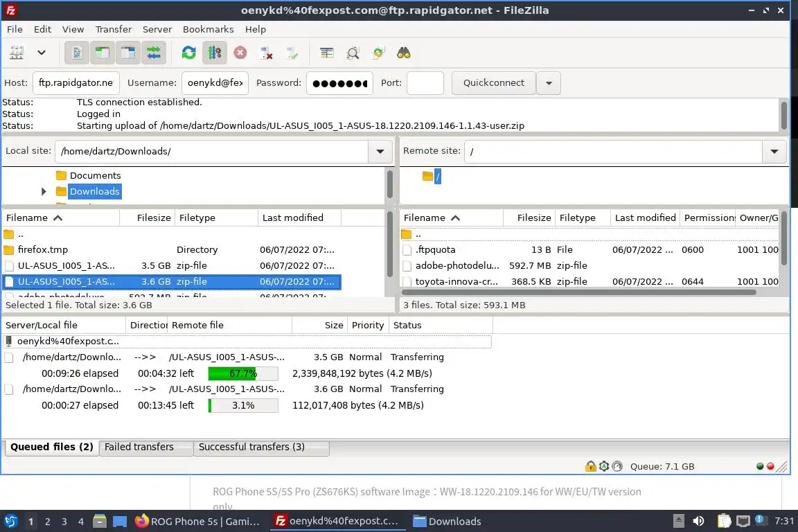The height and width of the screenshot is (532, 798).
Task: Select the toyota-innova-cr remote zip file
Action: pyautogui.click(x=589, y=281)
